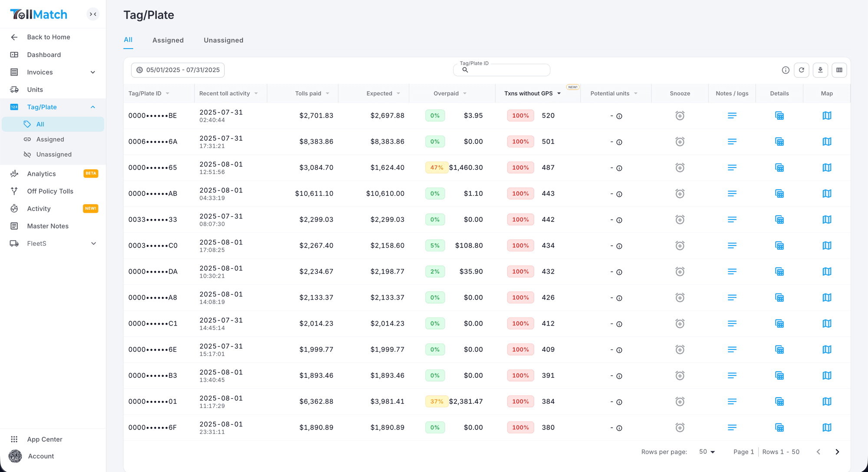
Task: Open the Activity page
Action: pyautogui.click(x=39, y=208)
